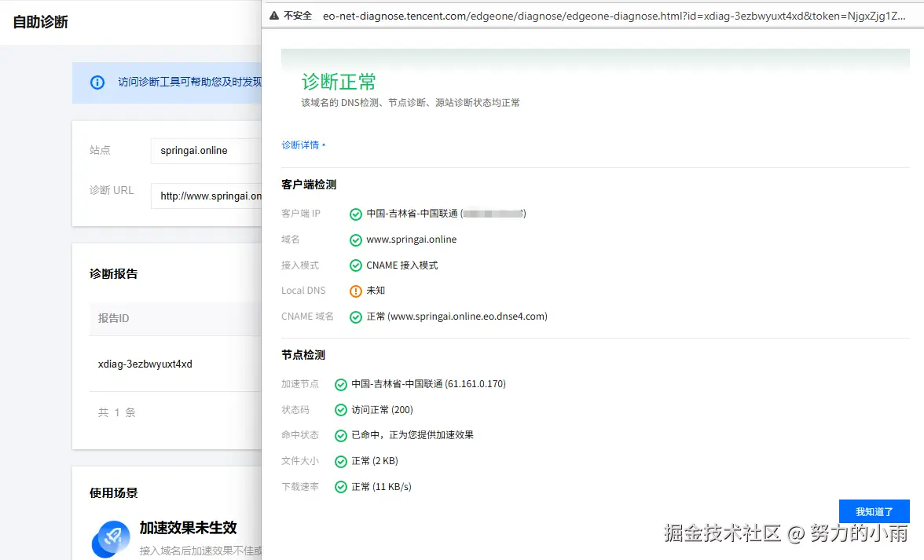The height and width of the screenshot is (560, 924).
Task: Click the 使用场景 heading
Action: (x=113, y=493)
